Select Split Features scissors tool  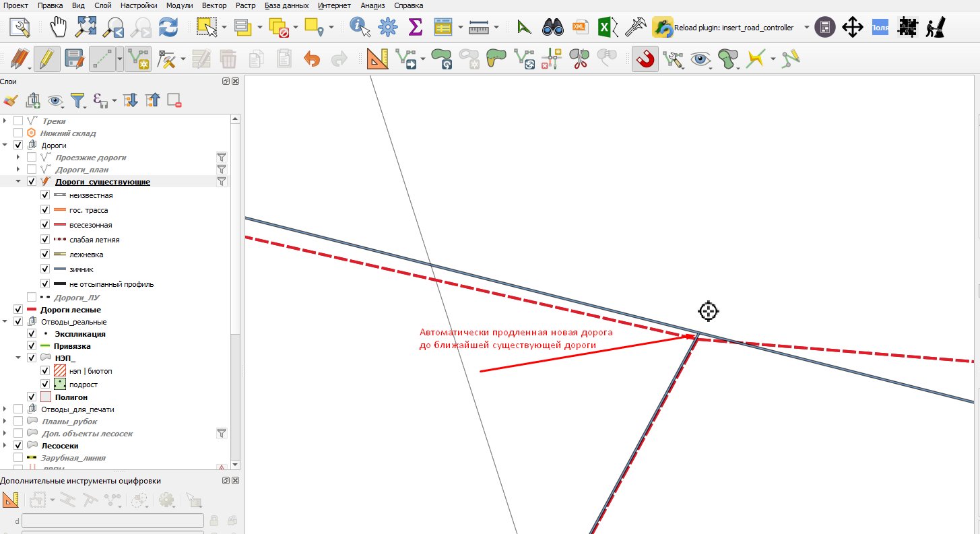click(579, 59)
